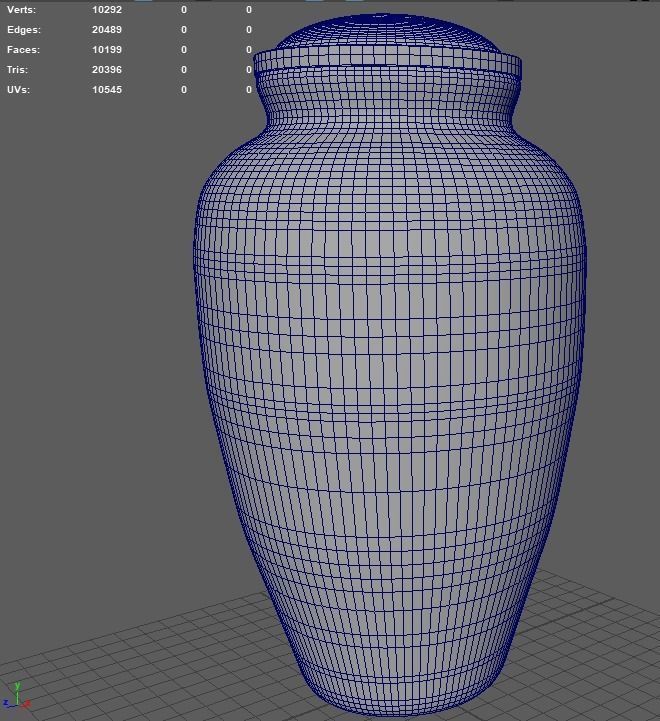Click the 'Faces:' heads-up label

coord(23,50)
